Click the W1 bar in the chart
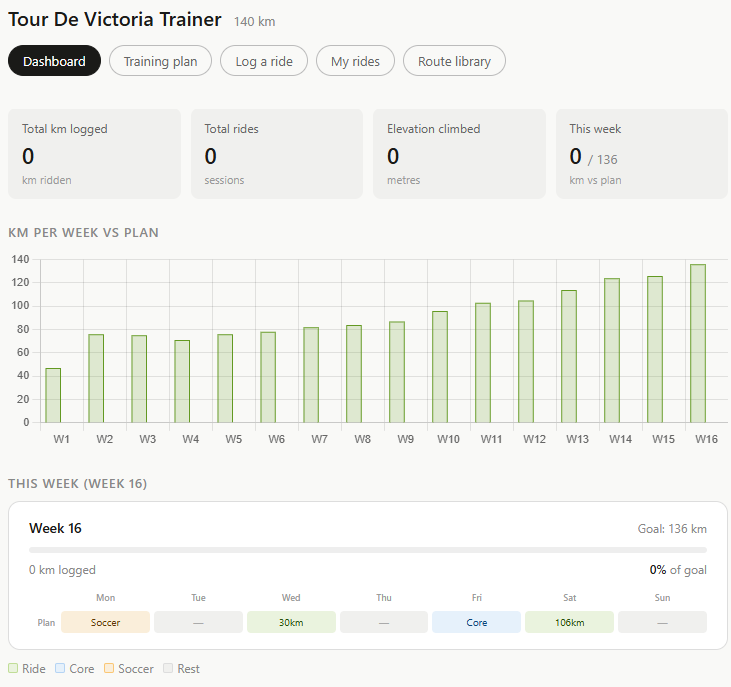The width and height of the screenshot is (731, 687). [x=53, y=396]
